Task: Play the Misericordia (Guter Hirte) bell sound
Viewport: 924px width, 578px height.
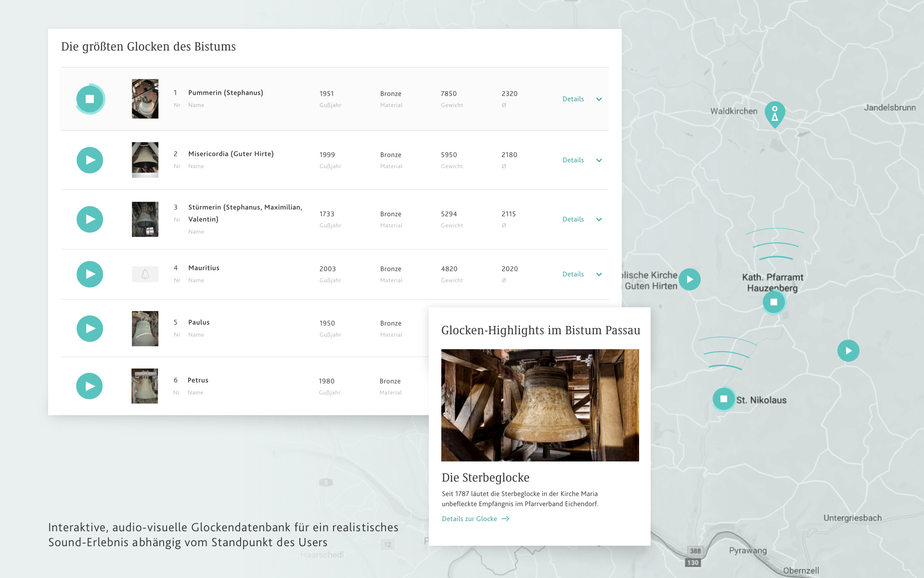Action: click(x=90, y=160)
